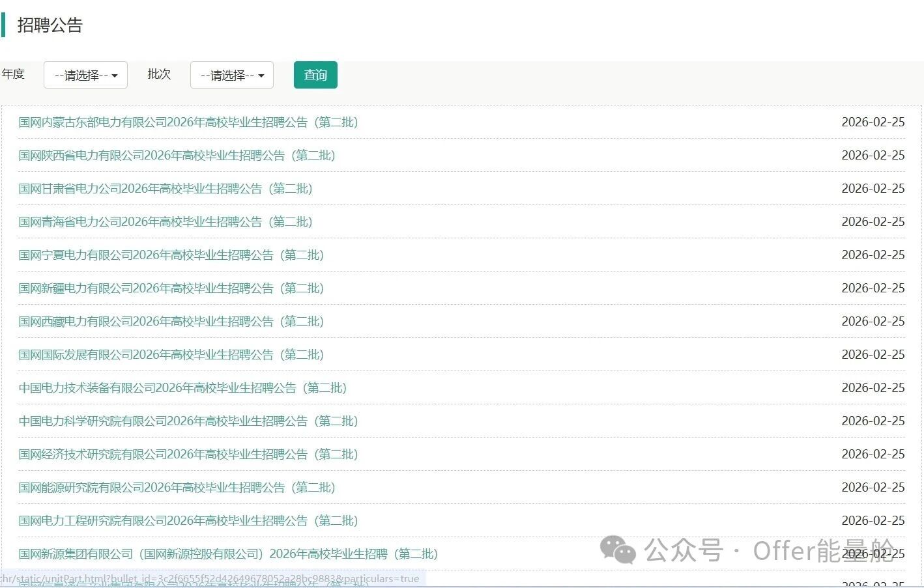Open 国网宁夏电力有限公司 recruitment announcement
This screenshot has width=924, height=588.
[x=171, y=255]
